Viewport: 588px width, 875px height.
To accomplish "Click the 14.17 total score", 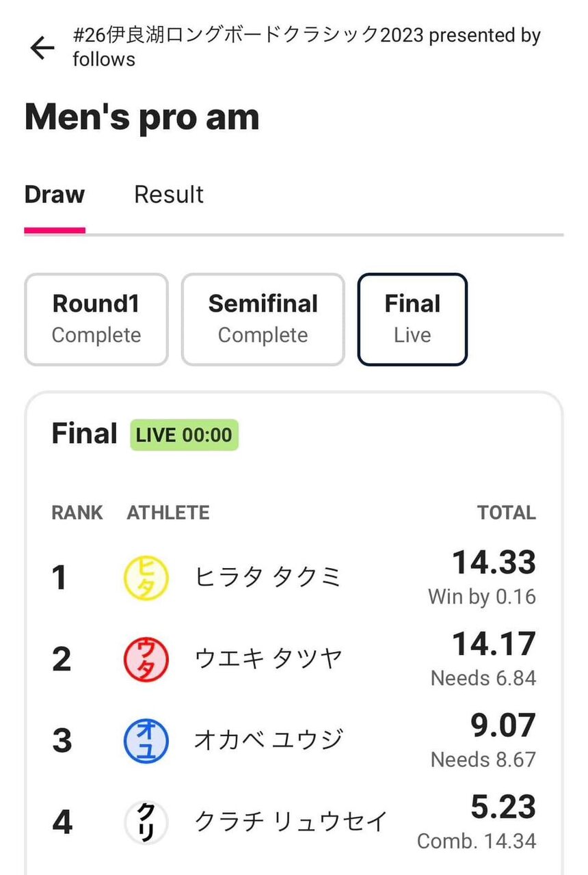I will point(494,645).
